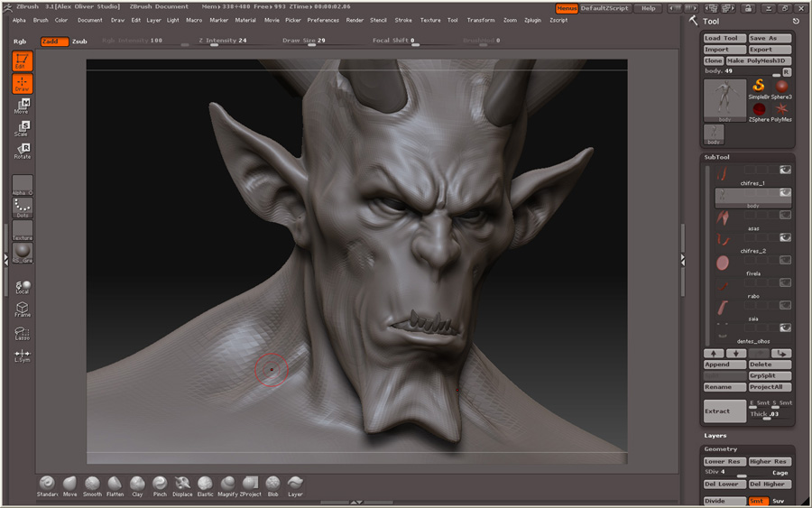Viewport: 812px width, 508px height.
Task: Collapse the SubTool panel header
Action: (x=716, y=157)
